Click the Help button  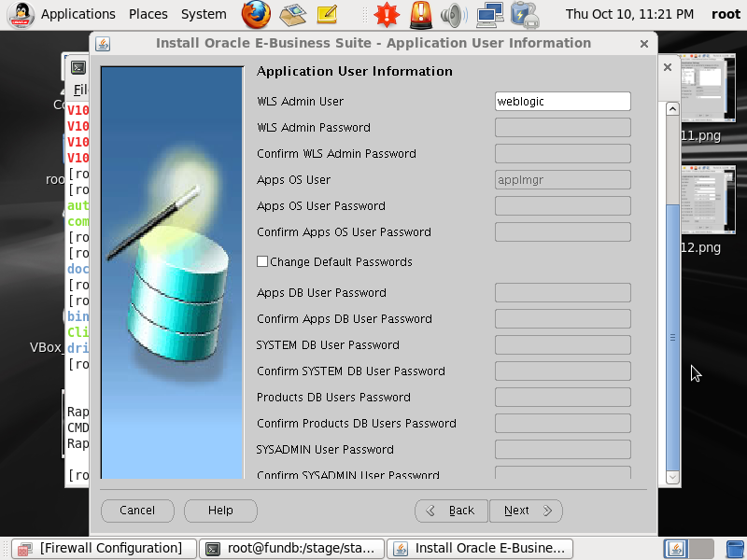(x=220, y=511)
